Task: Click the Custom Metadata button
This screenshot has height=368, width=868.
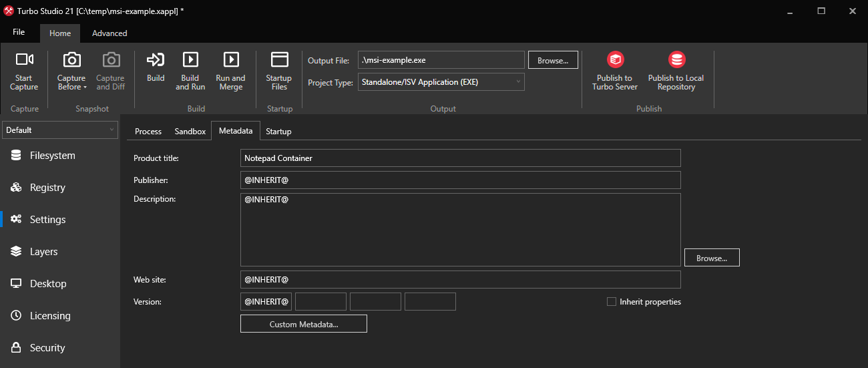Action: (x=303, y=324)
